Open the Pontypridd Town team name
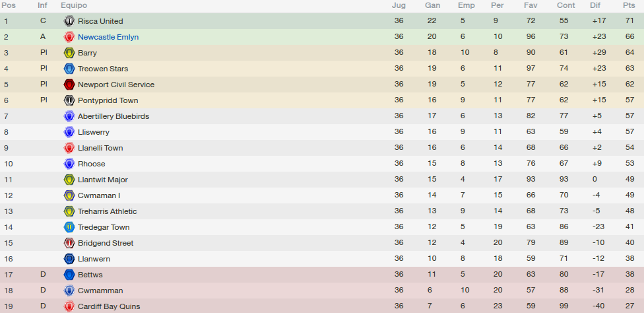This screenshot has height=313, width=644. (108, 100)
